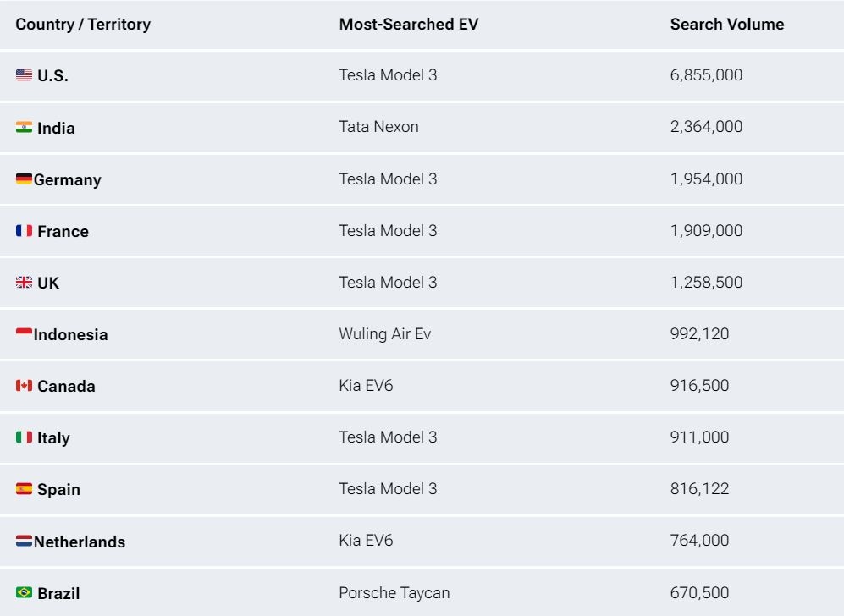Screen dimensions: 844x616
Task: Click the Most-Searched EV column header
Action: tap(409, 25)
